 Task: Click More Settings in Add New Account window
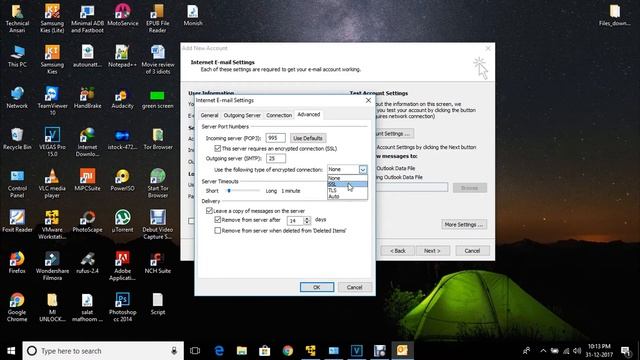tap(464, 224)
